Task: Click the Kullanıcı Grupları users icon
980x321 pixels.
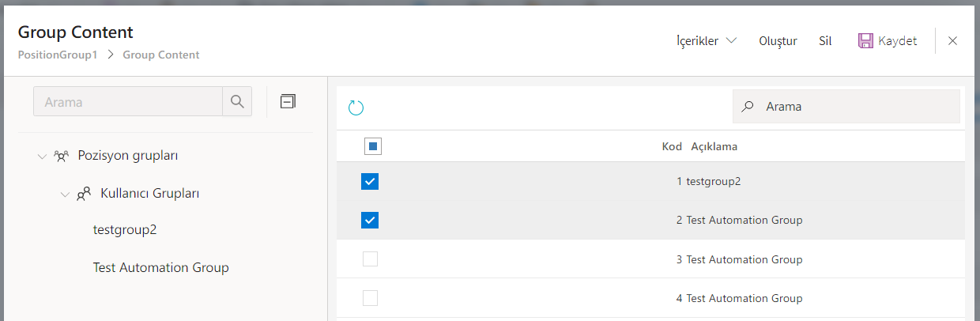Action: pyautogui.click(x=84, y=194)
